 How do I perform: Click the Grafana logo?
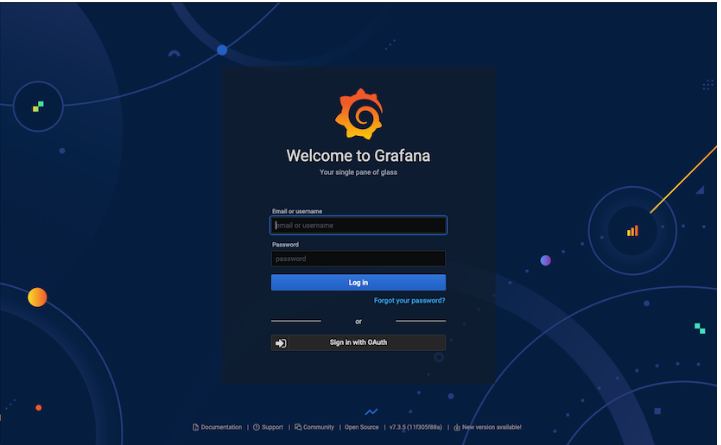pyautogui.click(x=359, y=114)
